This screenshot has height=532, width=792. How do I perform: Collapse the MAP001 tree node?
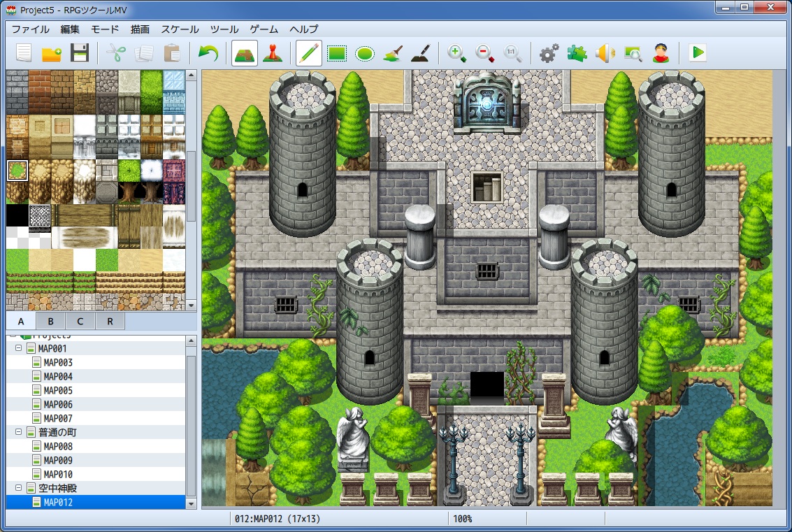pos(19,348)
